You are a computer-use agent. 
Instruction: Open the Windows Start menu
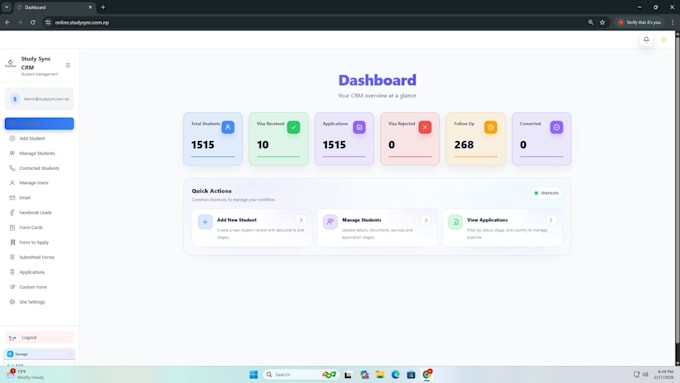point(254,374)
